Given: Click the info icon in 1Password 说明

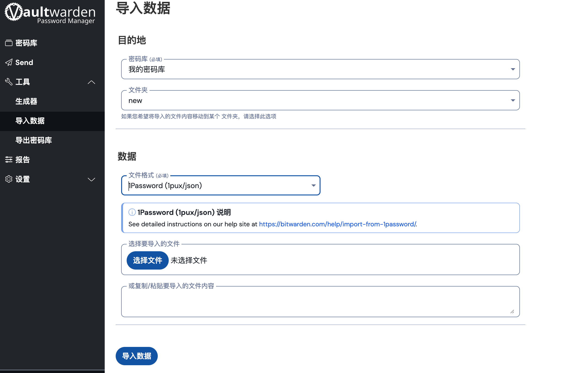Looking at the screenshot, I should coord(132,212).
